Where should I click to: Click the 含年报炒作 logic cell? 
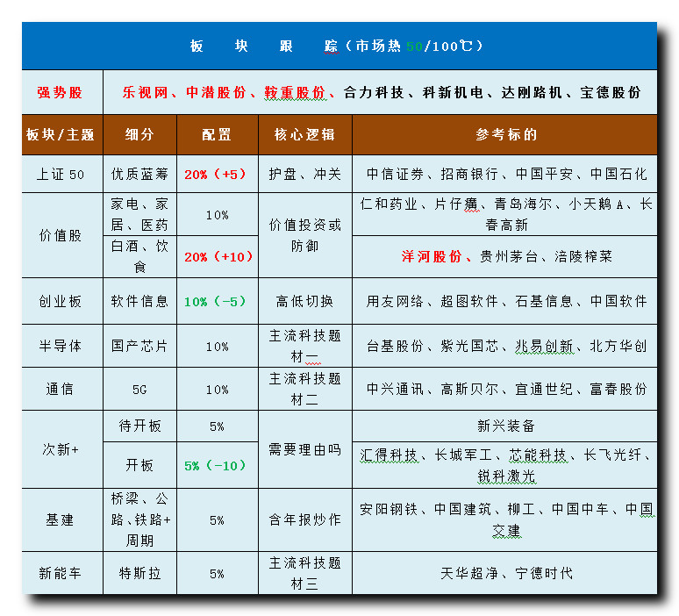[x=304, y=519]
